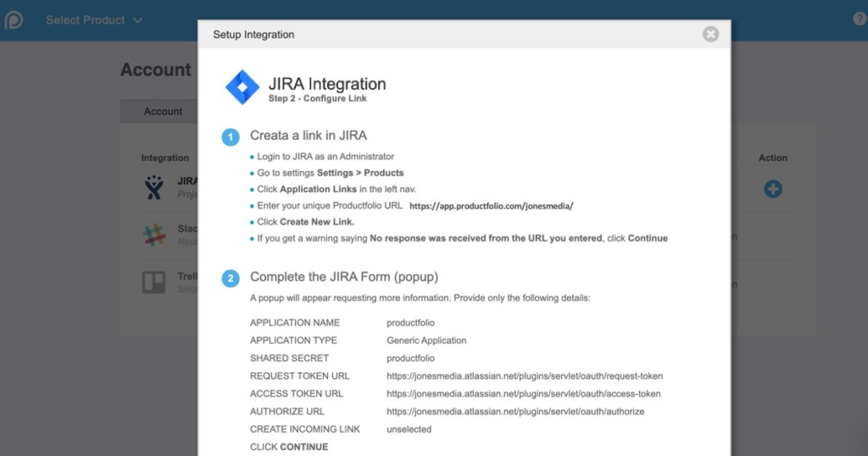Click the 'Setup Integration' dialog title
The height and width of the screenshot is (456, 868).
(253, 34)
